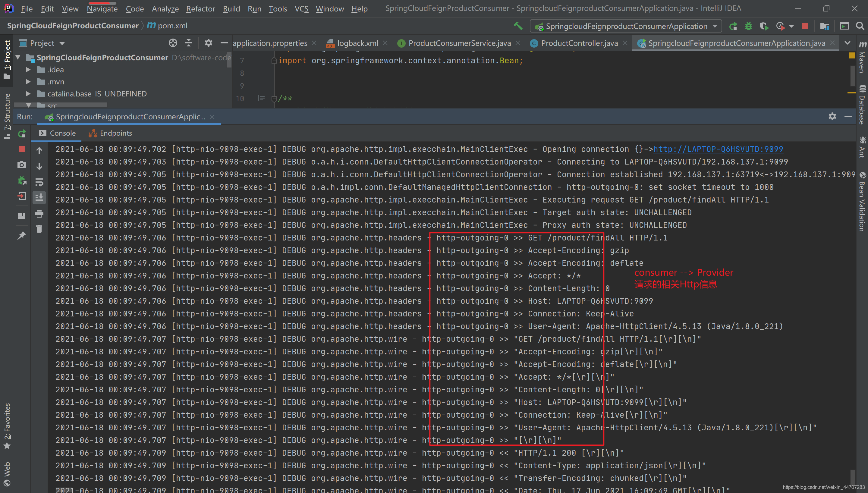Show hidden editor tabs dropdown
Viewport: 868px width, 493px height.
click(848, 43)
